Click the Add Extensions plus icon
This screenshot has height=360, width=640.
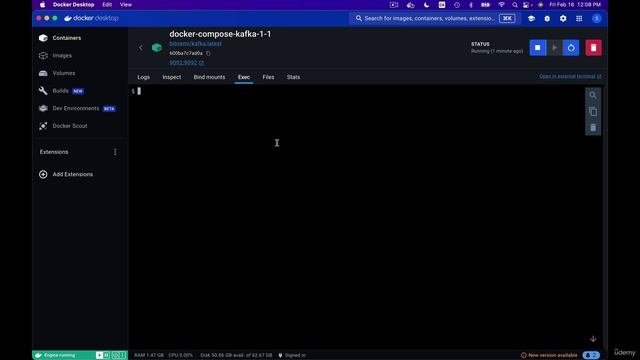[x=43, y=174]
